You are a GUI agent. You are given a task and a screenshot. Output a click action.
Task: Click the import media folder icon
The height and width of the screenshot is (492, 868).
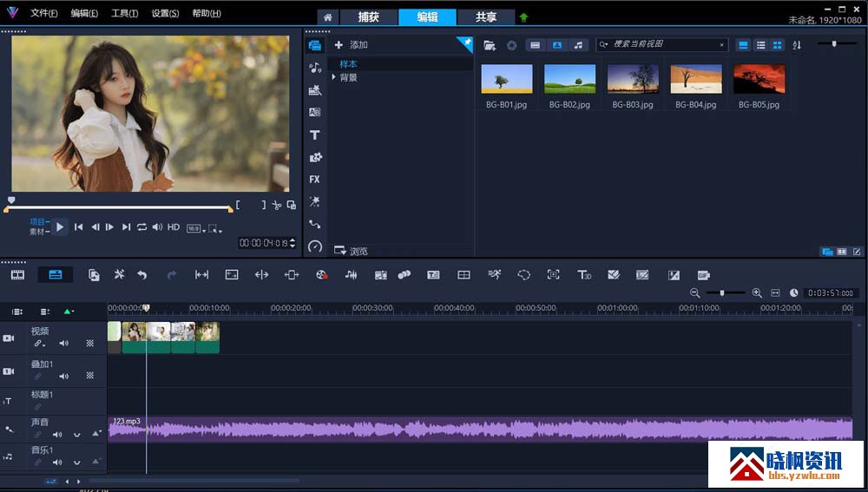click(490, 45)
